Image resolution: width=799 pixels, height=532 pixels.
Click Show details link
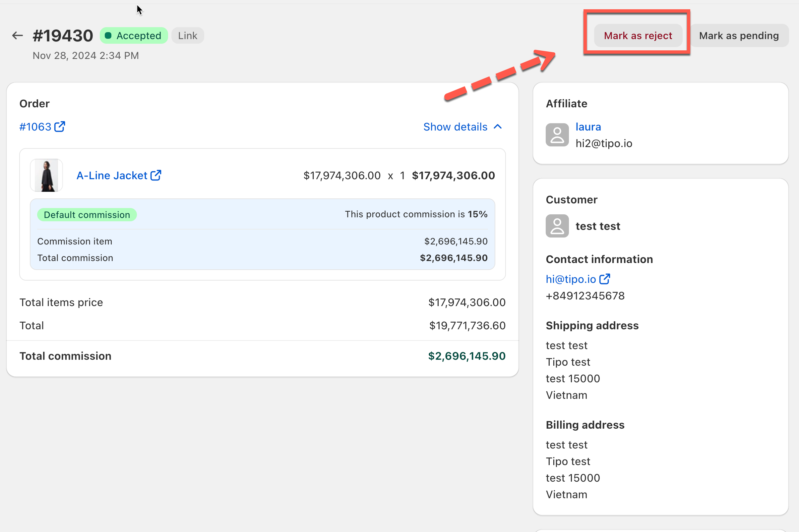coord(455,127)
